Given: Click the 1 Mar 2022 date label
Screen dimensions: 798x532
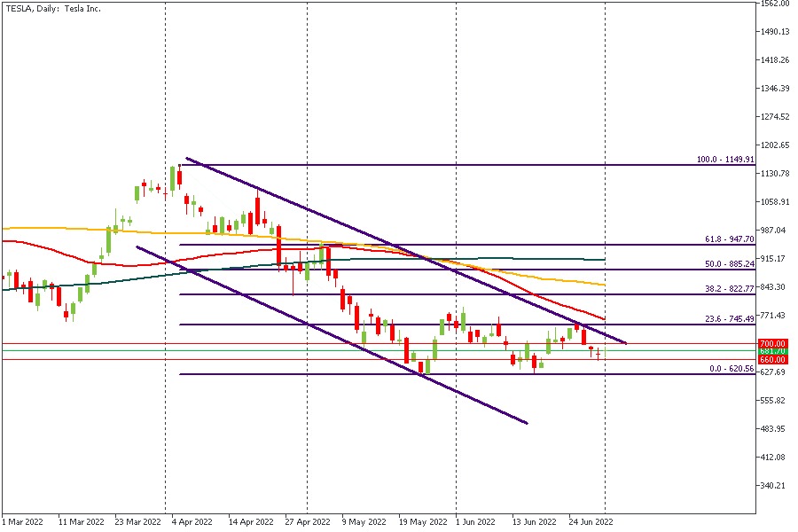Looking at the screenshot, I should point(23,522).
